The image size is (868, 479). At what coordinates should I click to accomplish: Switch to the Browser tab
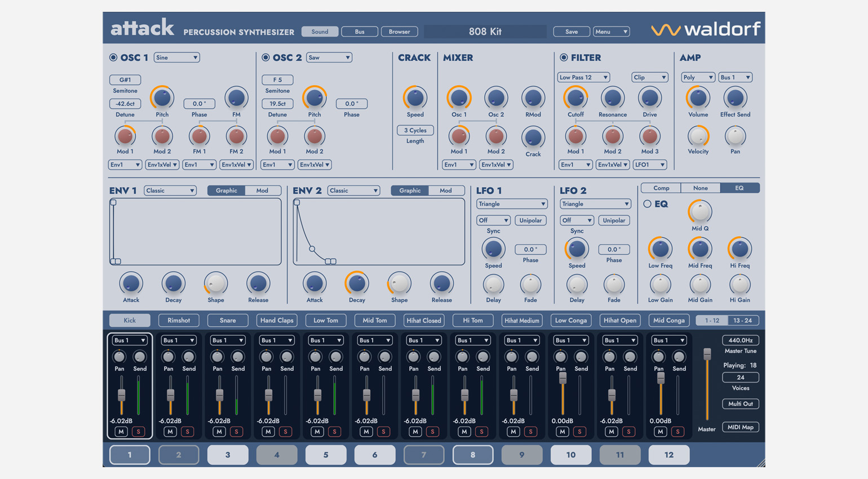tap(399, 32)
